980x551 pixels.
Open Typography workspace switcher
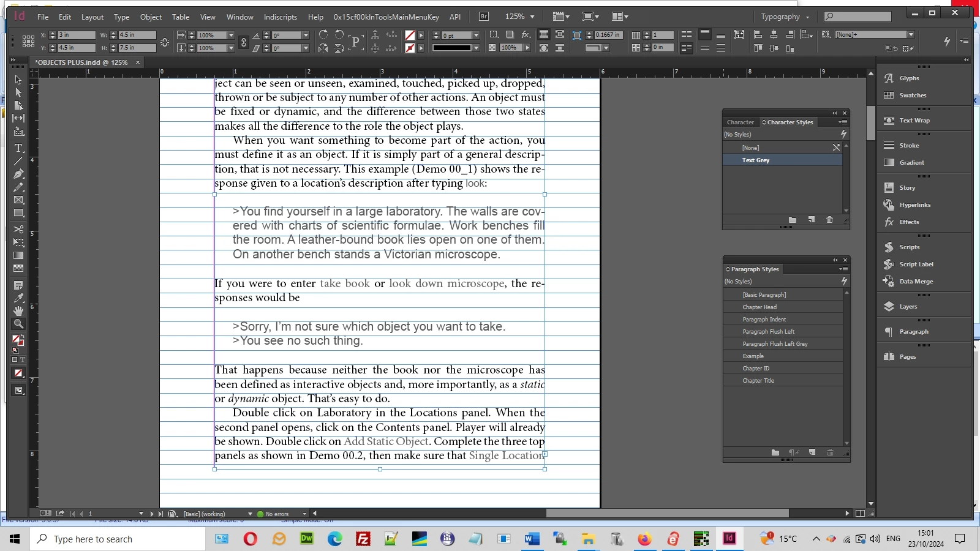coord(785,17)
